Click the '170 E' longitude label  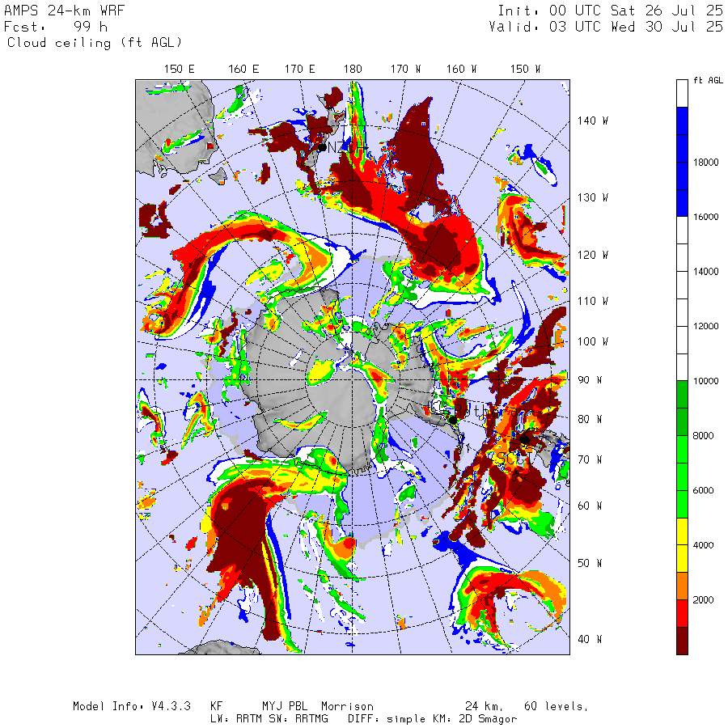point(299,70)
